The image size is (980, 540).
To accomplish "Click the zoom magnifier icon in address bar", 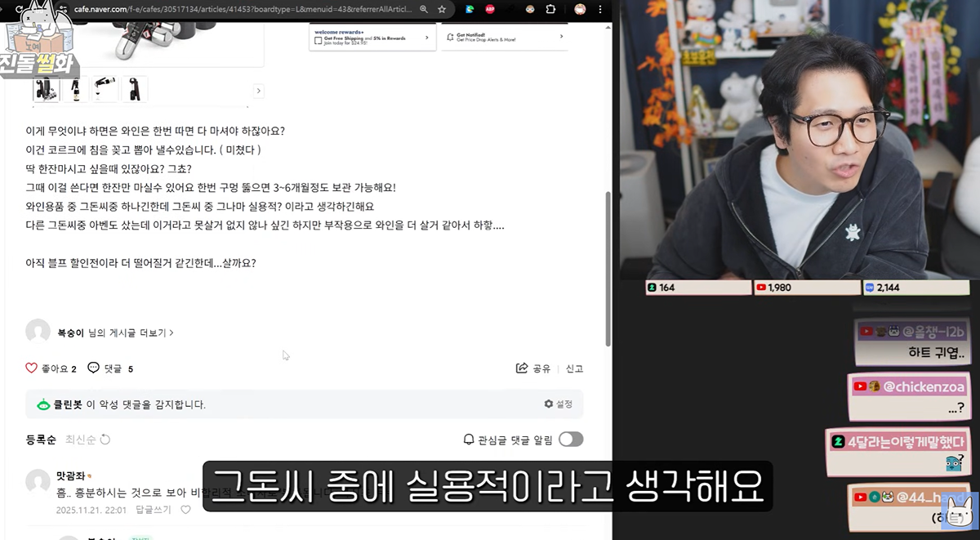I will pyautogui.click(x=423, y=9).
